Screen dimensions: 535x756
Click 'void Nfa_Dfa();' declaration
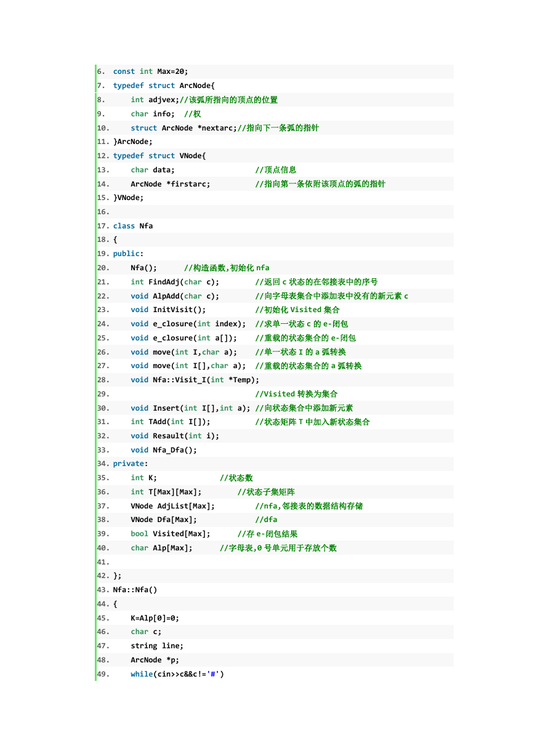[x=164, y=450]
